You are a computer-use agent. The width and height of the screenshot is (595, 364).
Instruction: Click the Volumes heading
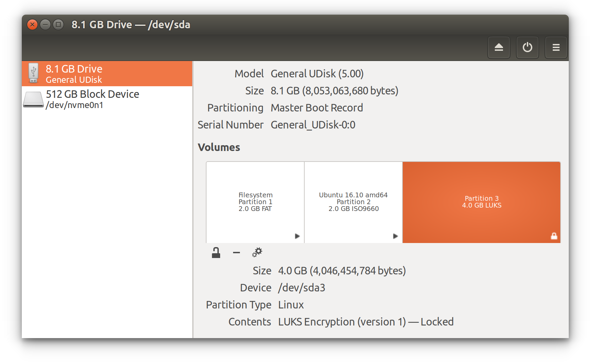coord(219,147)
